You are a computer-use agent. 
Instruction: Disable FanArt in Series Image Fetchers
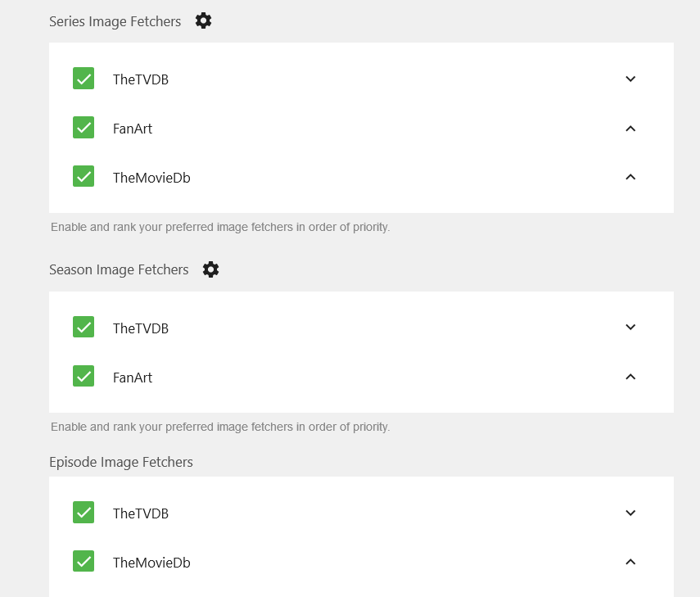pyautogui.click(x=84, y=128)
